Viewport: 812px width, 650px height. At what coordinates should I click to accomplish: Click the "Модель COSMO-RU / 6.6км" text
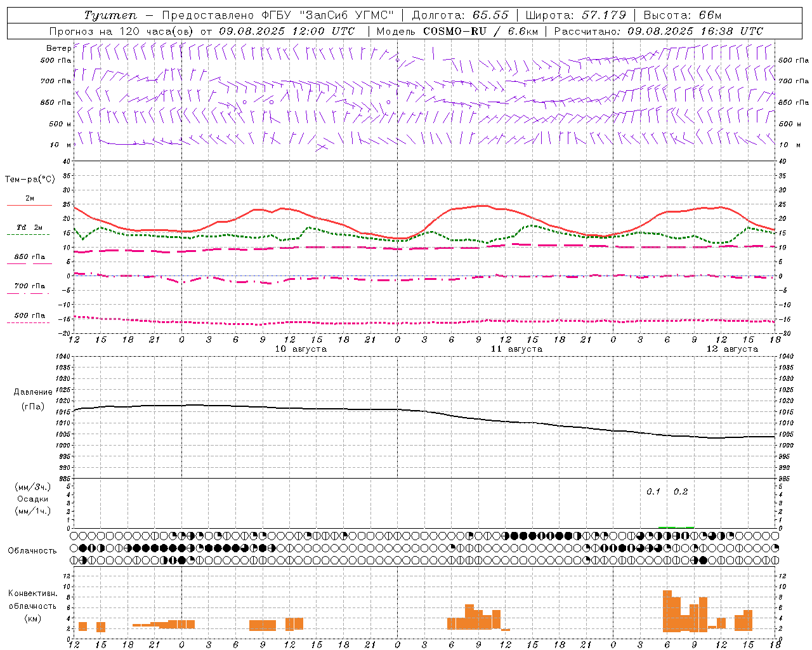tap(457, 30)
